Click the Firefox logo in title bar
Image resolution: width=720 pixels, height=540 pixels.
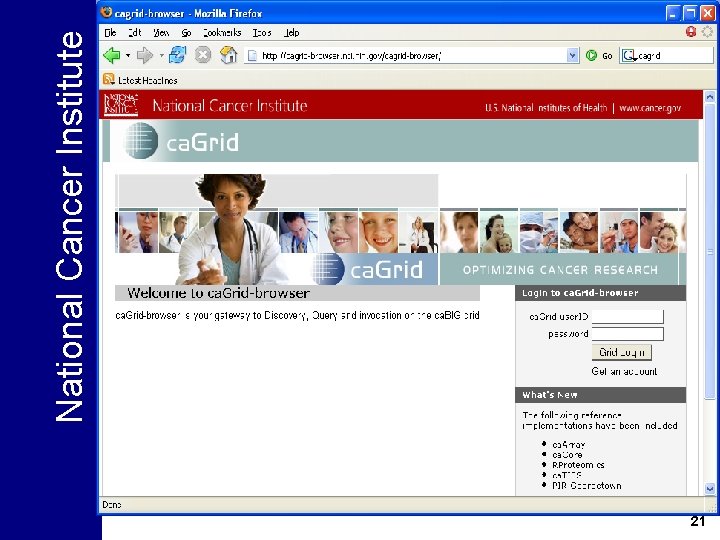(x=107, y=12)
